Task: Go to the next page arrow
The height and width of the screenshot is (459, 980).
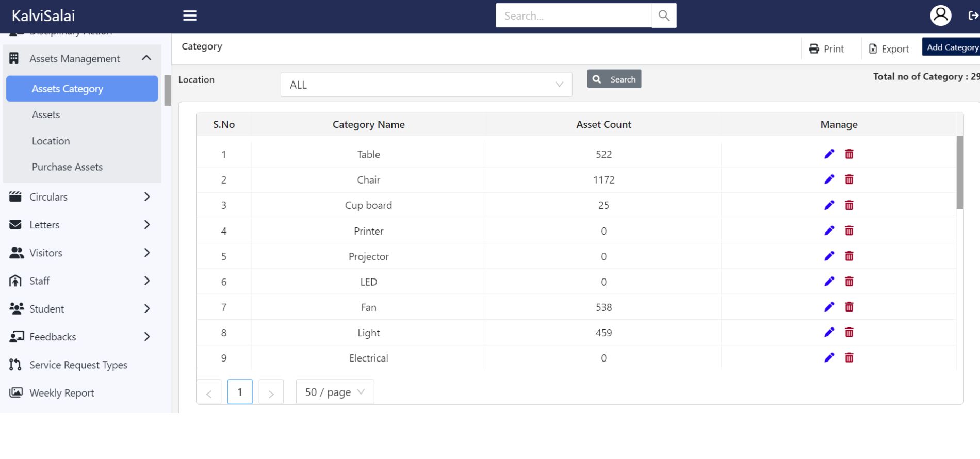Action: tap(271, 392)
